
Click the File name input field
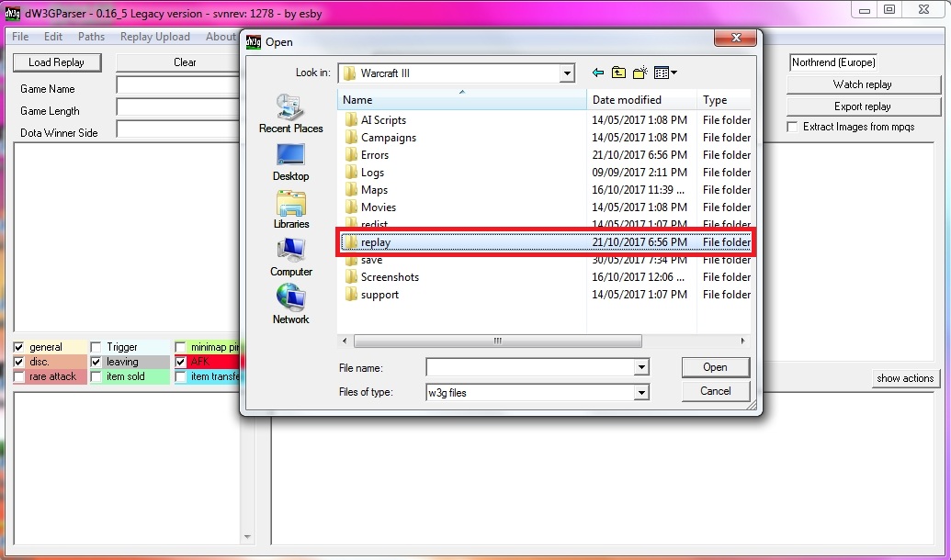531,367
